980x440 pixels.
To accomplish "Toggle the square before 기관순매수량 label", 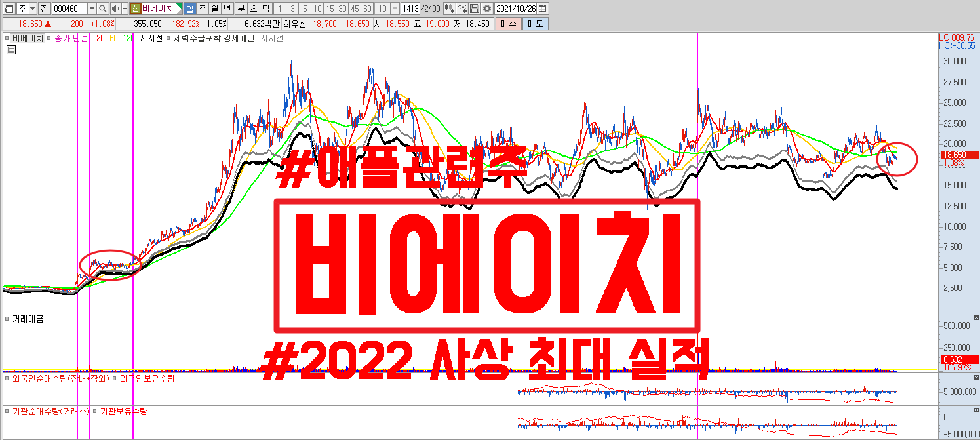I will [7, 411].
